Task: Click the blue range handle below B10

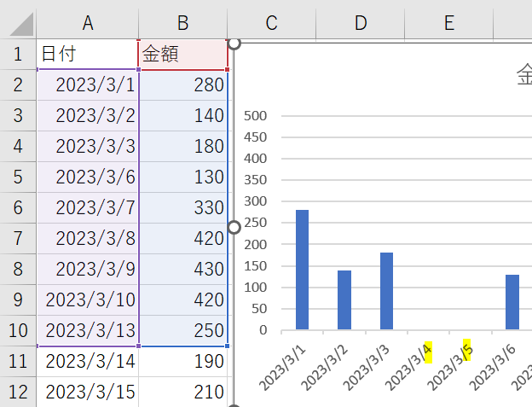Action: click(227, 346)
